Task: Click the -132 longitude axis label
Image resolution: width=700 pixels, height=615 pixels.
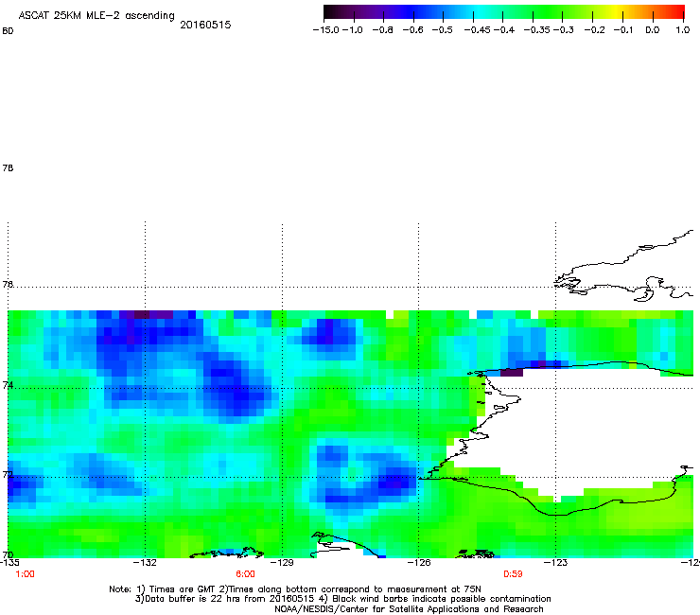Action: pyautogui.click(x=145, y=562)
